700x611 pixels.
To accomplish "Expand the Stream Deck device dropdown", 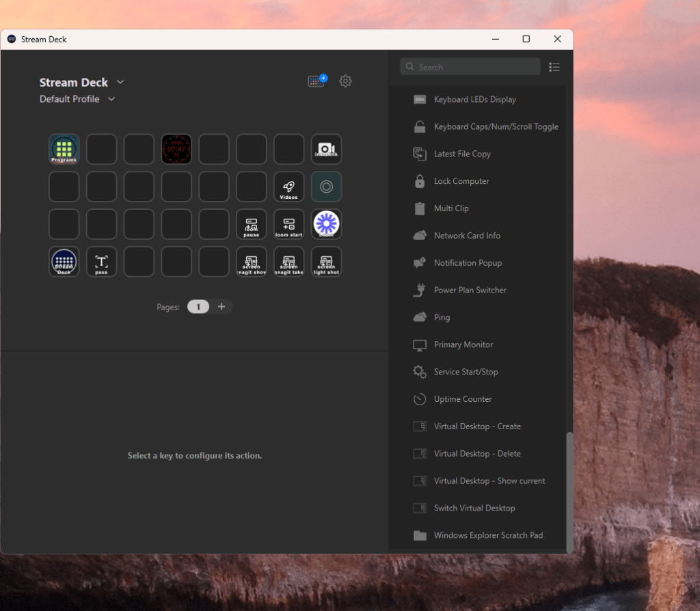I will click(x=120, y=82).
